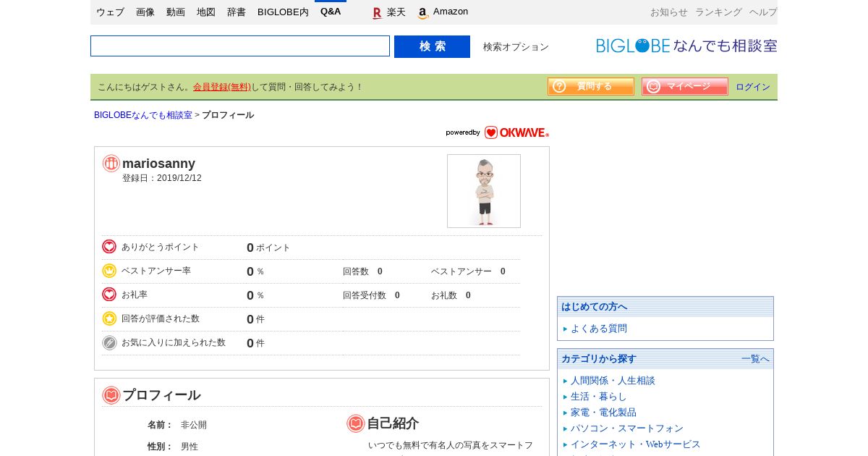Viewport: 868px width, 456px height.
Task: Click the Amazon logo icon
Action: 423,13
